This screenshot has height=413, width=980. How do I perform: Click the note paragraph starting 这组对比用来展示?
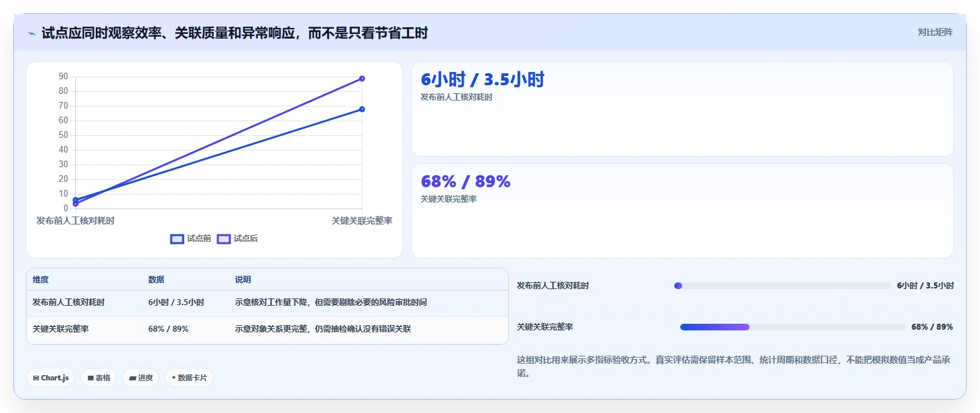tap(734, 366)
